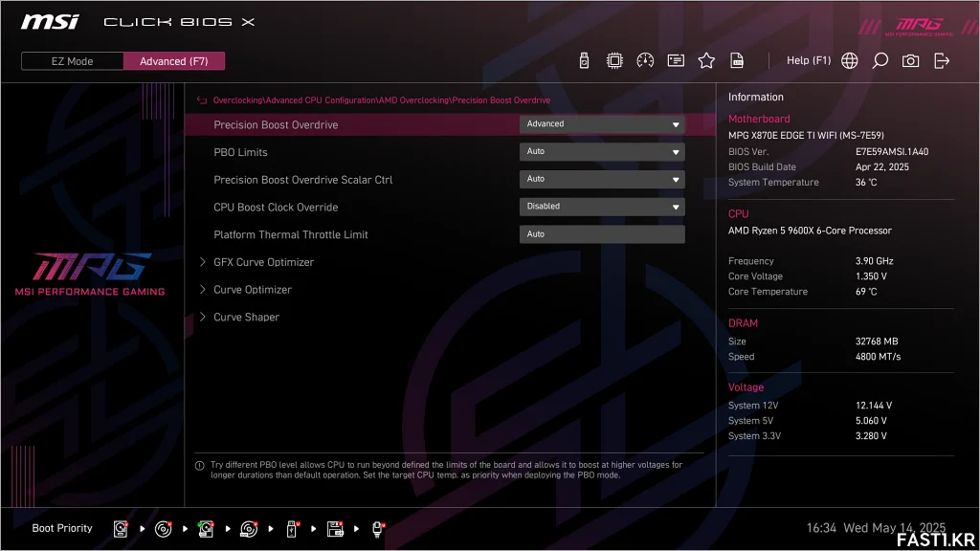Viewport: 980px width, 551px height.
Task: Open the M-Flash USB update icon
Action: [584, 60]
